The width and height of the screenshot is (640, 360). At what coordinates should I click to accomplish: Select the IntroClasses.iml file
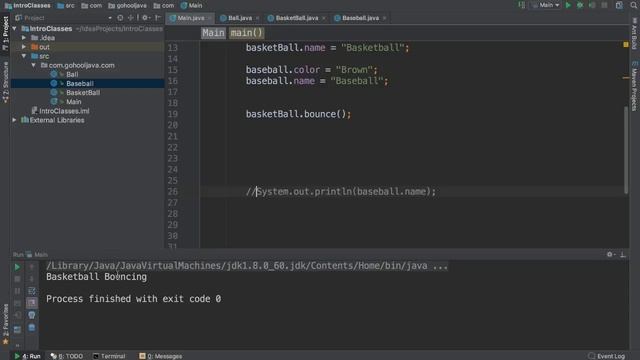tap(64, 111)
